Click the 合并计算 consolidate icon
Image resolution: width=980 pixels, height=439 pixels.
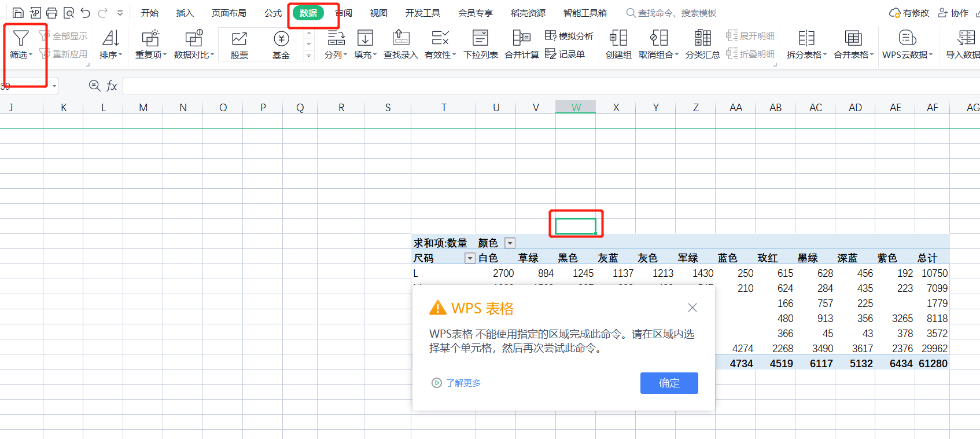[x=521, y=39]
